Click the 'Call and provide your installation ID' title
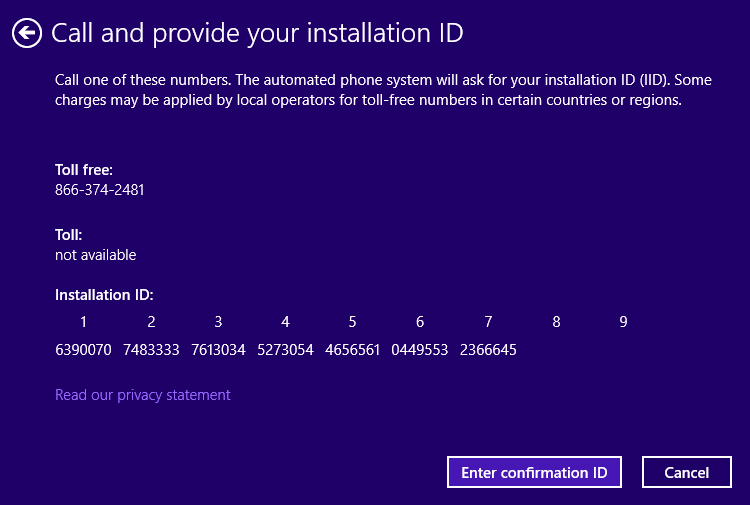Image resolution: width=750 pixels, height=505 pixels. tap(257, 34)
